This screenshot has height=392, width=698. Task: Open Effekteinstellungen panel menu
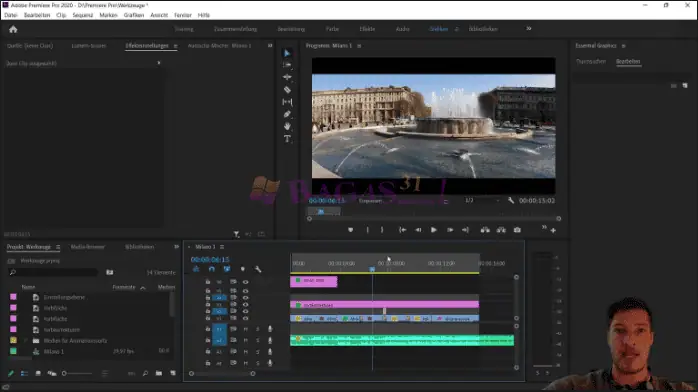[x=175, y=46]
